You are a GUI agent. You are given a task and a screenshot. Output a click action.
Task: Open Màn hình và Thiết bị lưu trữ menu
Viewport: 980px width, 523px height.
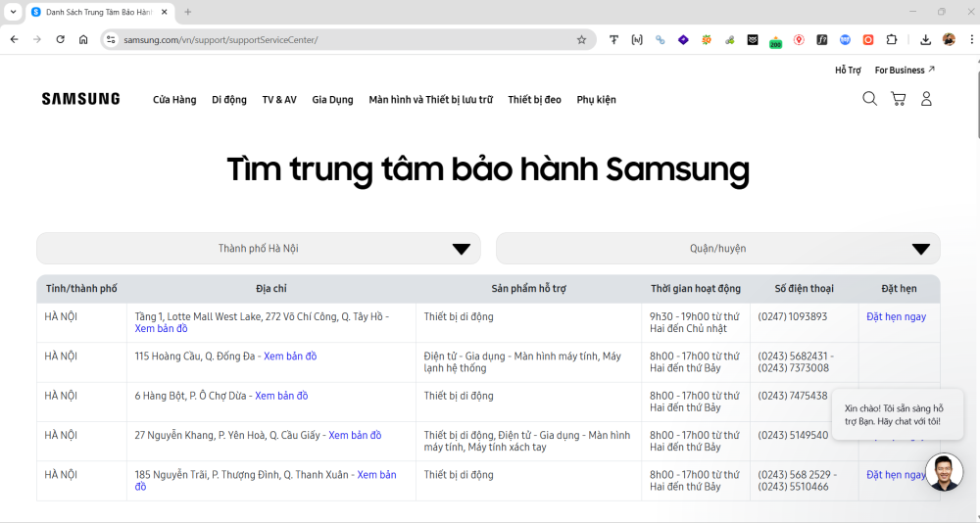click(430, 99)
